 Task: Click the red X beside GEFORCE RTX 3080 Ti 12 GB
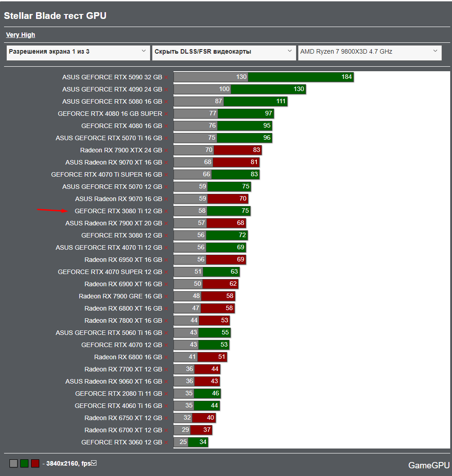point(166,211)
